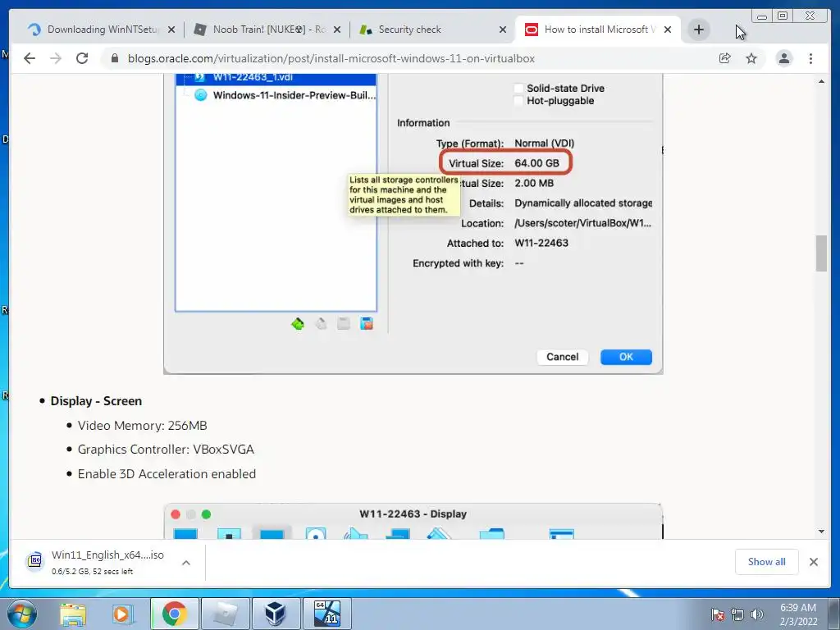Close the downloads bar
This screenshot has height=630, width=840.
coord(814,562)
